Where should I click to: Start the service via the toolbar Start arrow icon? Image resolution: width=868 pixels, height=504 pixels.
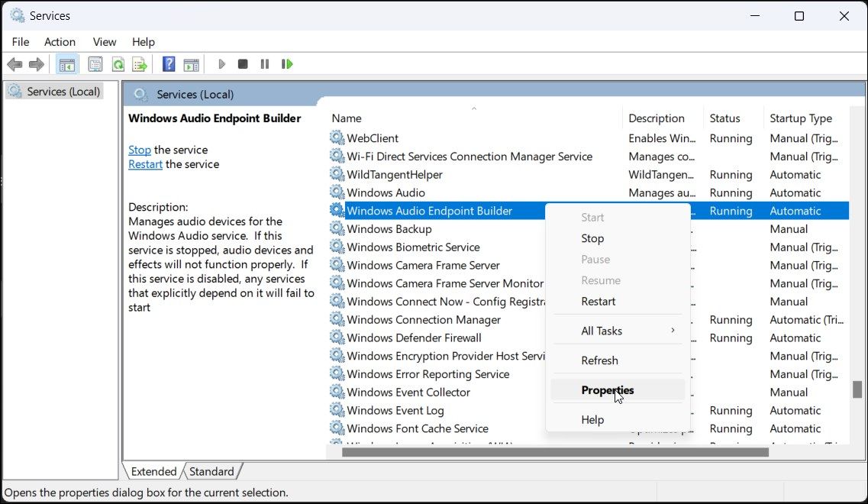(221, 63)
